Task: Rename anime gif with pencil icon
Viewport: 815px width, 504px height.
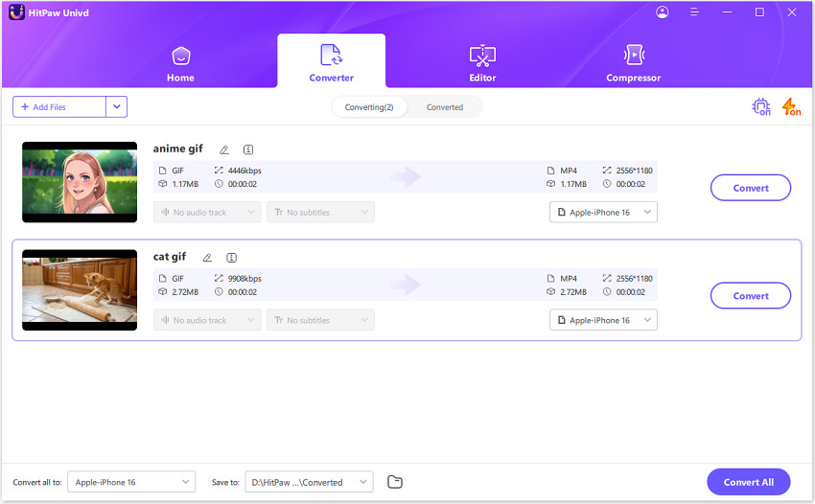Action: click(x=224, y=149)
